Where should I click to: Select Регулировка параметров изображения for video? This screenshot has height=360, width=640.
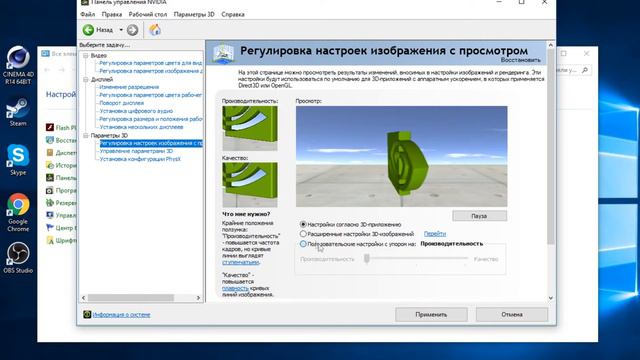tap(151, 71)
